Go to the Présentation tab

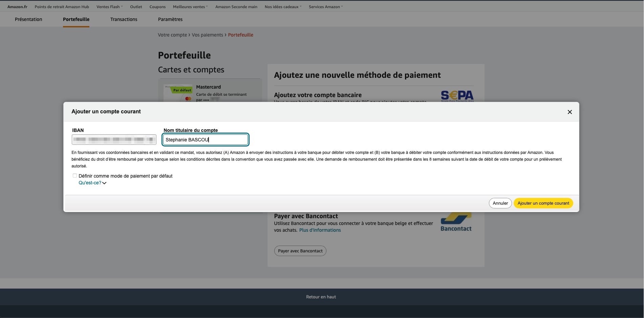tap(28, 19)
